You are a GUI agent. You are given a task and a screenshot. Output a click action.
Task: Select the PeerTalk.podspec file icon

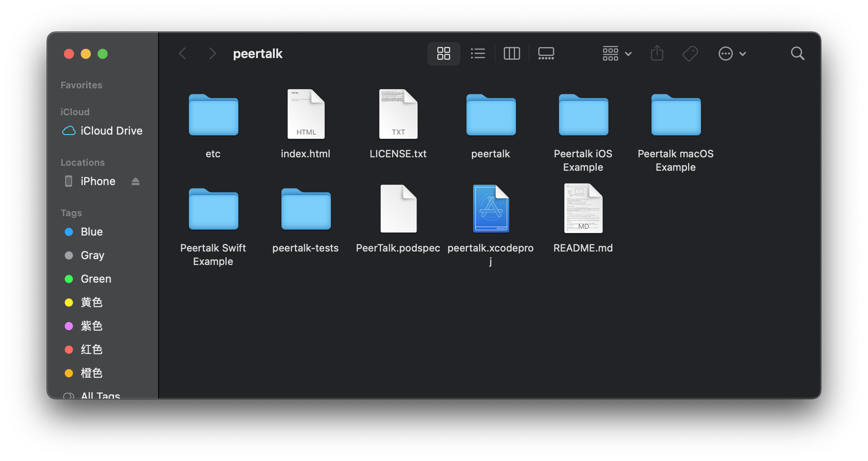[x=398, y=209]
